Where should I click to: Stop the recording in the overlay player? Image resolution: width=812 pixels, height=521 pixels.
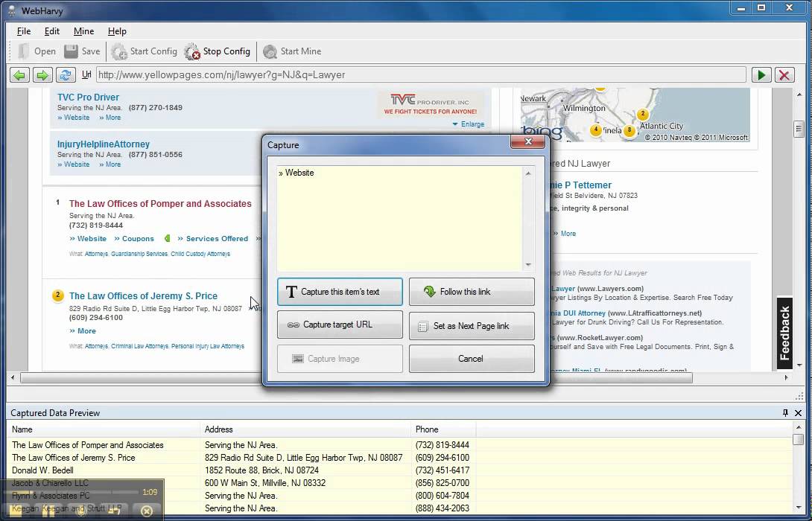pos(15,511)
